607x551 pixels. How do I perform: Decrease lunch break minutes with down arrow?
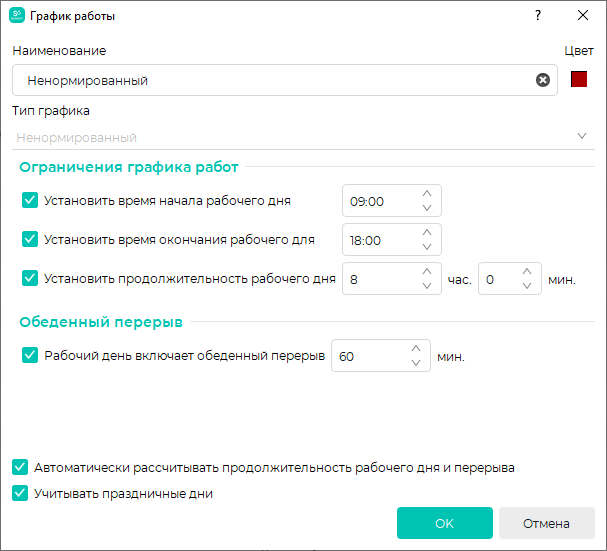(x=416, y=363)
